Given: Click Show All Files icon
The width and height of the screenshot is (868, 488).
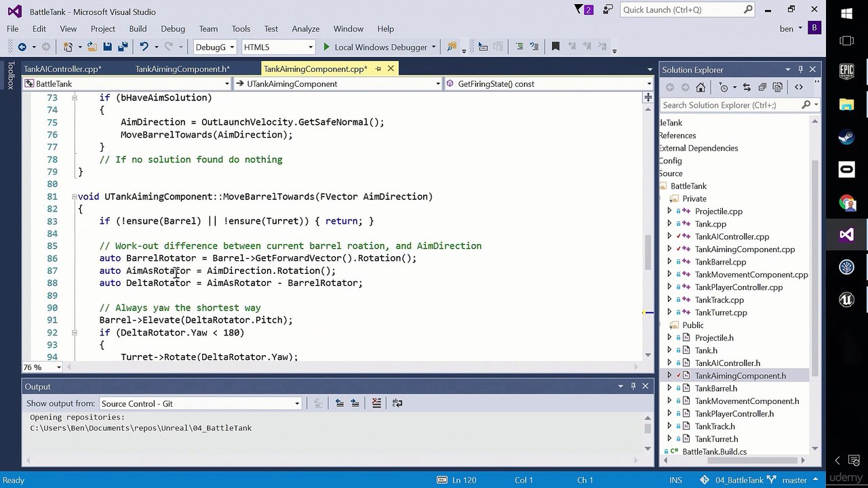Looking at the screenshot, I should [x=778, y=87].
